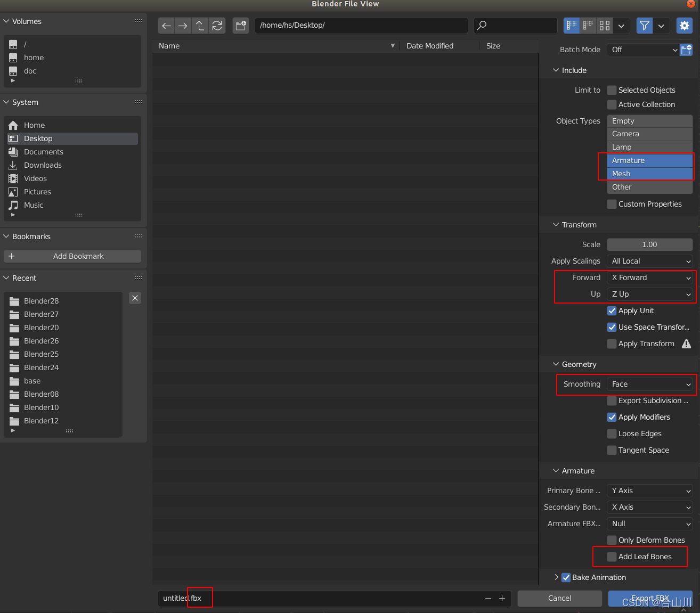Toggle file filtering funnel icon
The width and height of the screenshot is (700, 613).
pos(645,26)
